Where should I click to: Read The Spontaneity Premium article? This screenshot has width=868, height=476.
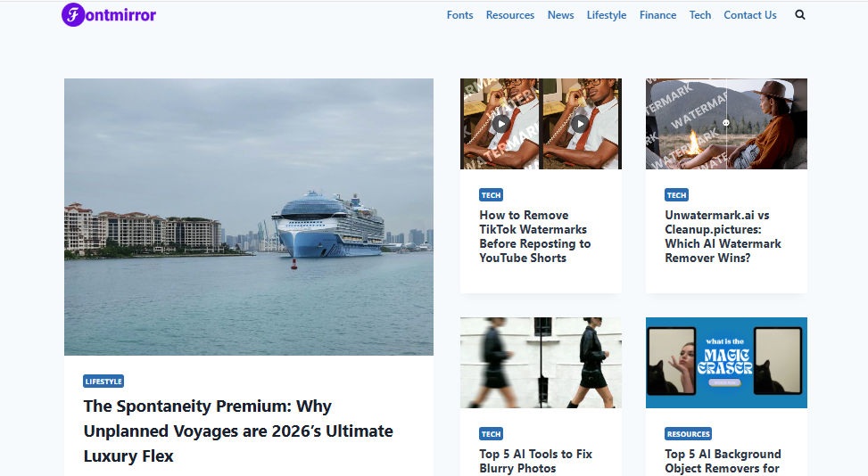[x=238, y=431]
